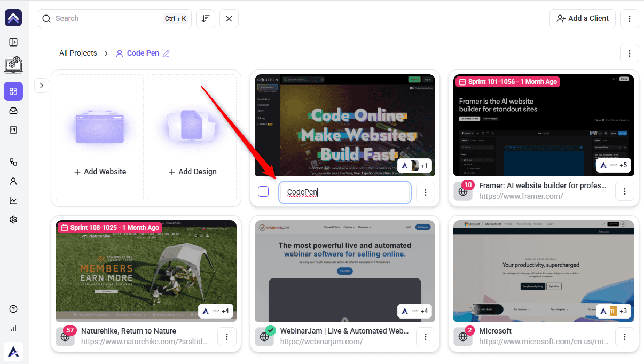Click Microsoft globe icon with 2 badge
This screenshot has height=364, width=644.
pyautogui.click(x=463, y=336)
